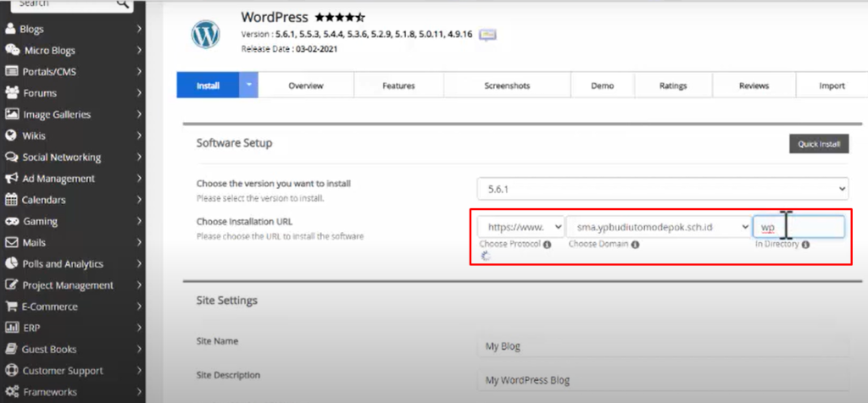Open the Image Galleries category

73,114
